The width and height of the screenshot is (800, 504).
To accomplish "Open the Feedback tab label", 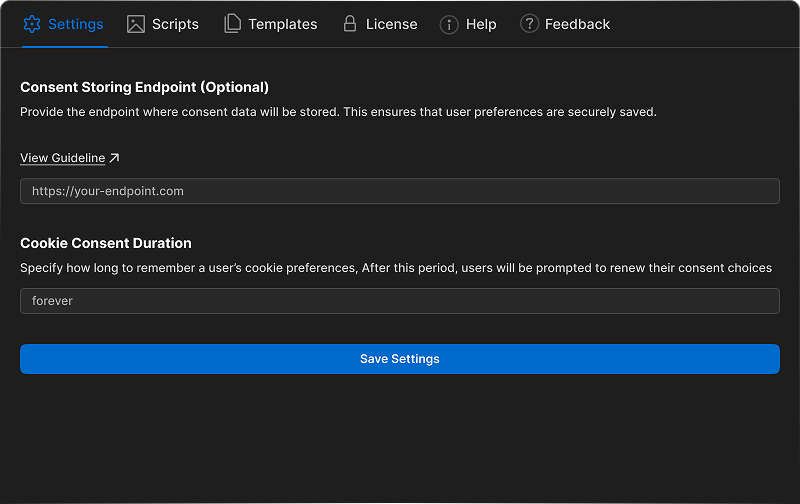I will tap(577, 24).
